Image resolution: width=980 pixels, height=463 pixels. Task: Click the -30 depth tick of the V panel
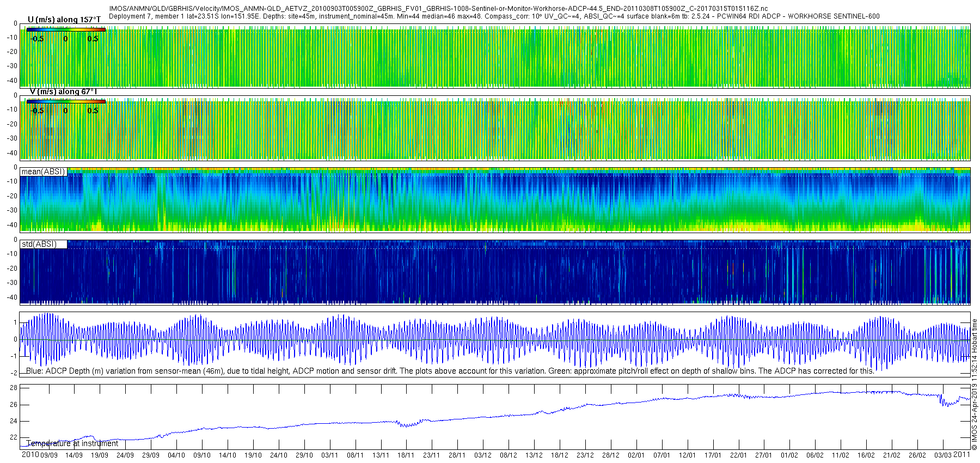[12, 138]
